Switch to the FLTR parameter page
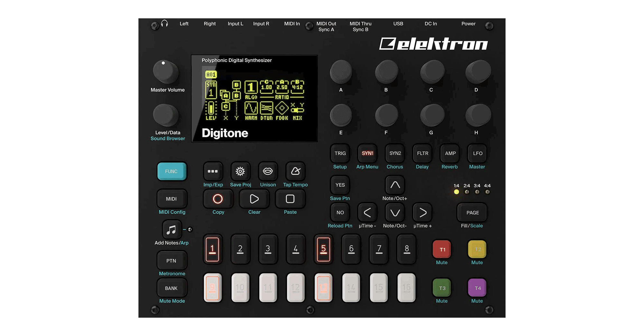 (x=422, y=153)
